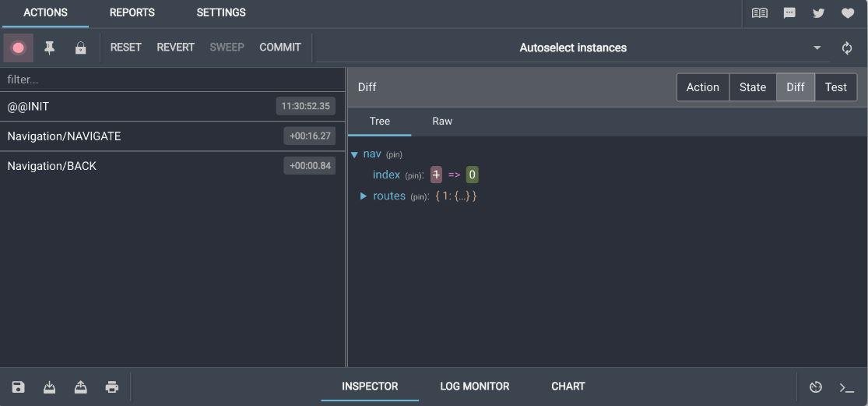Click the import state download icon
The height and width of the screenshot is (406, 868).
tap(50, 387)
